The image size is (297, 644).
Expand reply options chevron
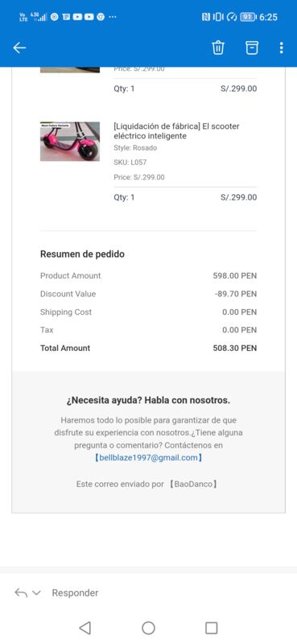tap(36, 592)
